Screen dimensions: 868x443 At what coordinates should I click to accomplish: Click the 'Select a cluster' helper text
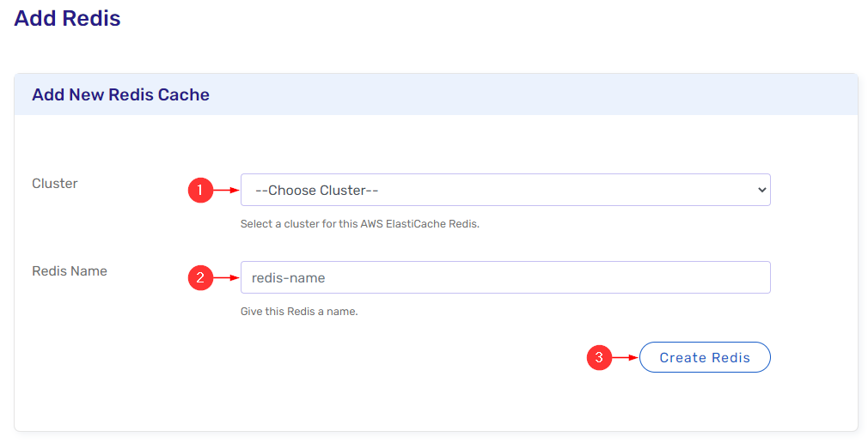pyautogui.click(x=359, y=224)
